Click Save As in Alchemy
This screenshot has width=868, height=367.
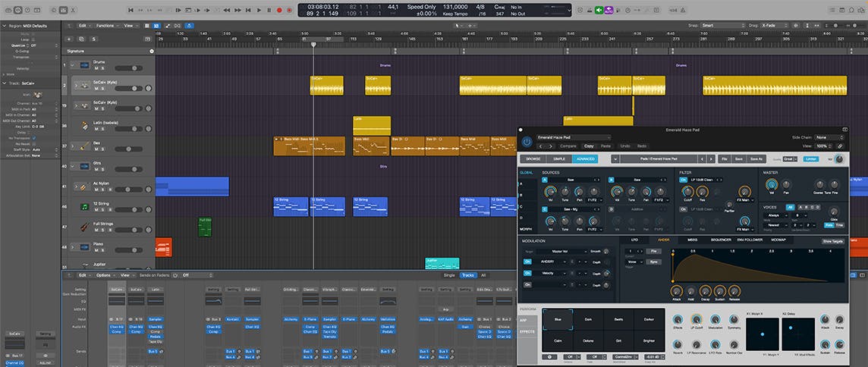pyautogui.click(x=756, y=159)
